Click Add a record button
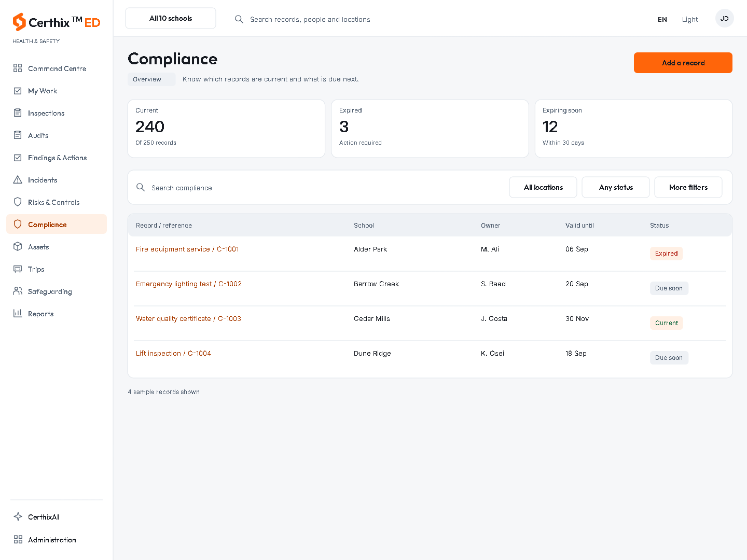Screen dimensions: 747x560 pos(683,63)
